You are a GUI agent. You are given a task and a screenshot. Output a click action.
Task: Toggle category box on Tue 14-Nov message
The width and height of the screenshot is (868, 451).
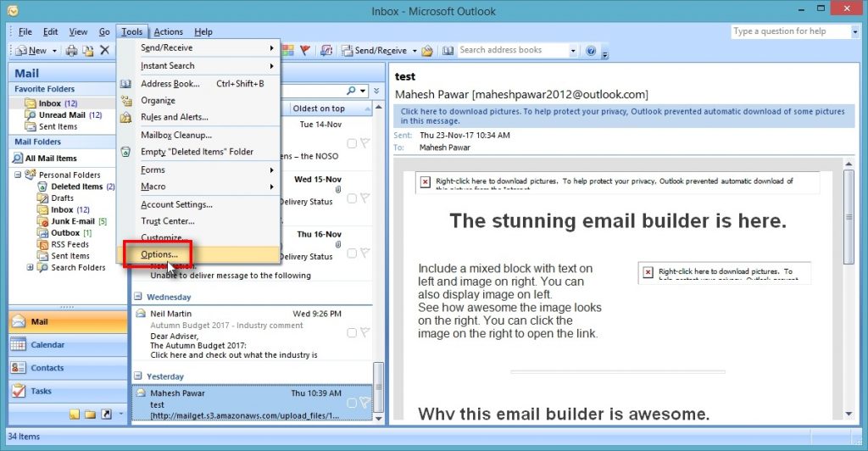click(x=352, y=143)
